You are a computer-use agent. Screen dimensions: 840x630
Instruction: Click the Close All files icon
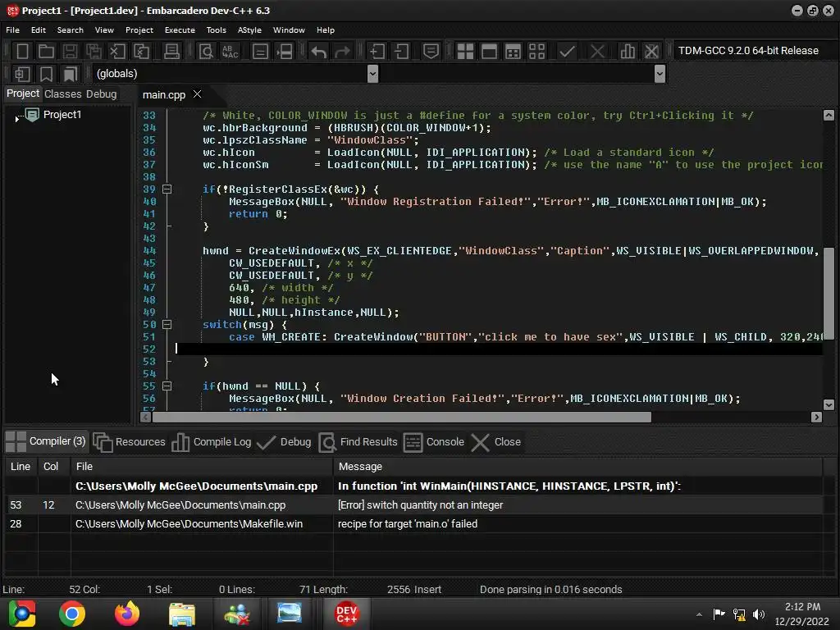(141, 52)
